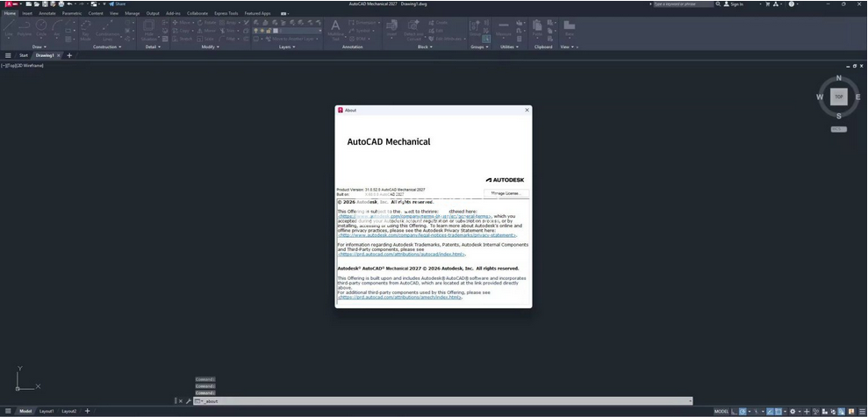Open the Autodesk privacy statement link
The image size is (868, 417).
click(427, 235)
